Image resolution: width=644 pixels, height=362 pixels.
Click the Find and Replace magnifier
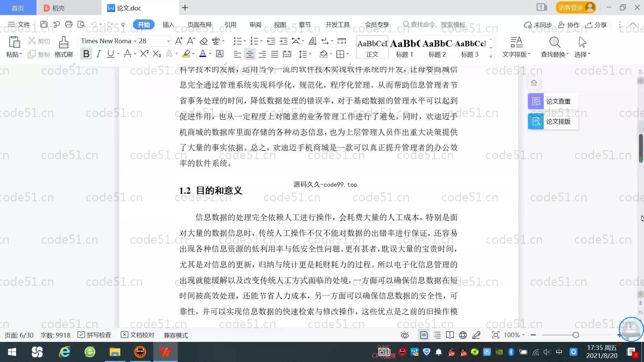click(555, 43)
